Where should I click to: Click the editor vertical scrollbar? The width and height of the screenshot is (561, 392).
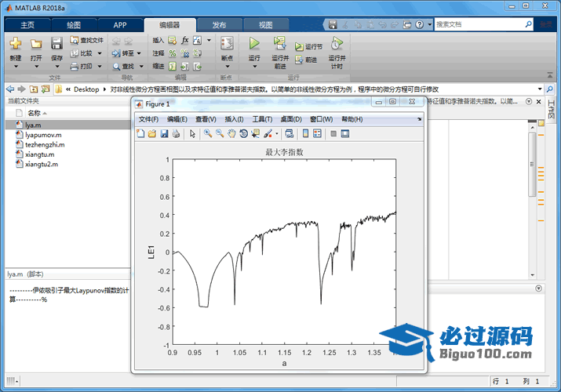[533, 165]
